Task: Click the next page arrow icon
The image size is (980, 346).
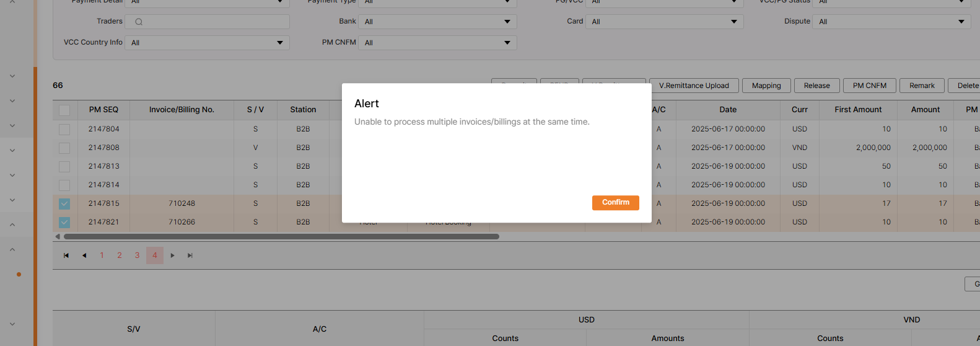Action: coord(172,255)
